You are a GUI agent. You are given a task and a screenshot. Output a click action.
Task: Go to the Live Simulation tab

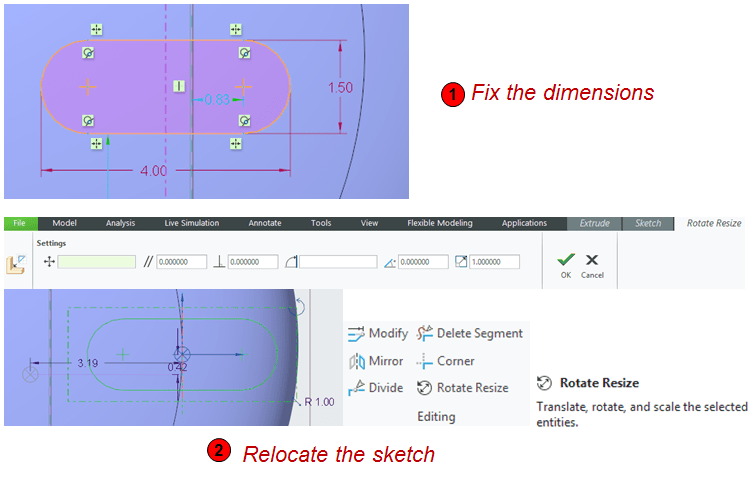(192, 223)
